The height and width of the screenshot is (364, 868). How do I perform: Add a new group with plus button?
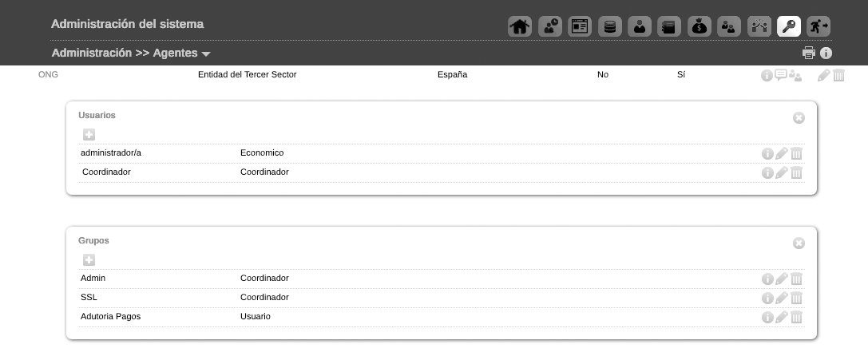[89, 260]
